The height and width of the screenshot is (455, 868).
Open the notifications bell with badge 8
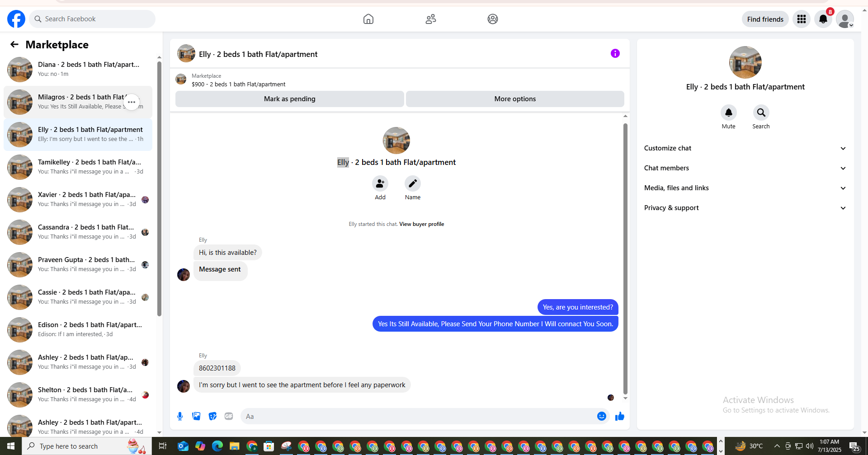click(x=823, y=19)
